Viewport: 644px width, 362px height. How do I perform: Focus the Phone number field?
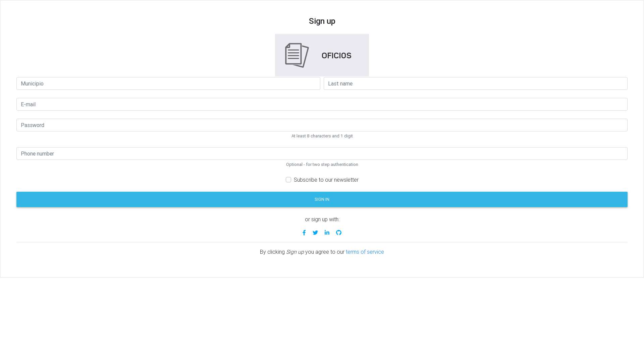pyautogui.click(x=322, y=154)
